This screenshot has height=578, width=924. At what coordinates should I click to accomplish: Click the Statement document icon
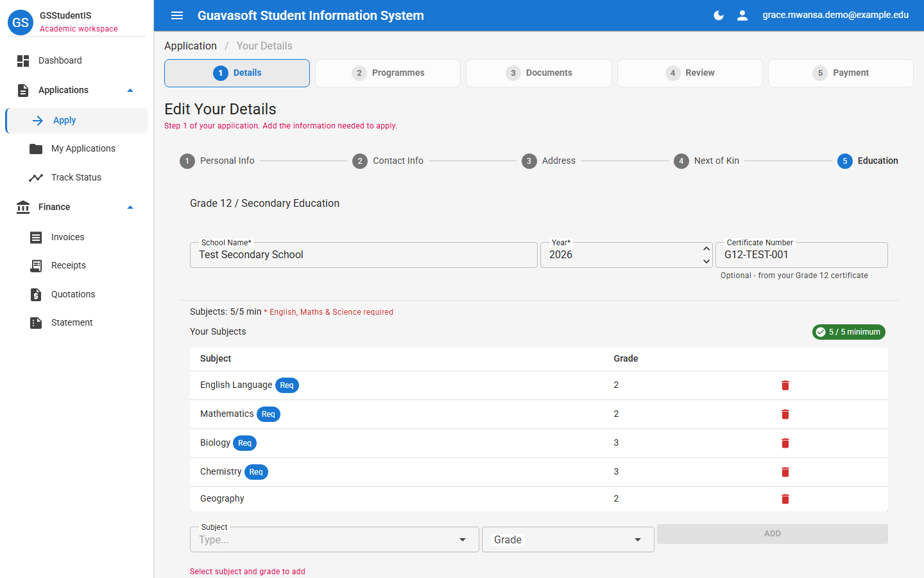(36, 323)
